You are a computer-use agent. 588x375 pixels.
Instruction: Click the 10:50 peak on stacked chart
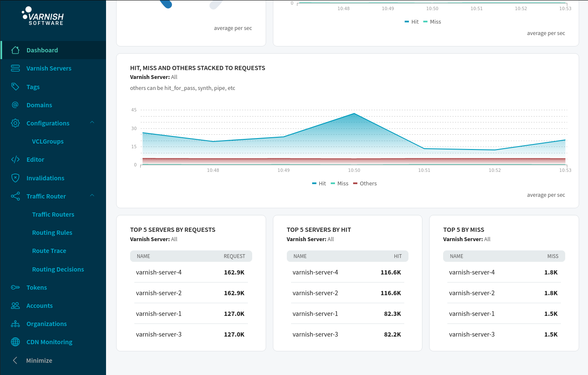point(354,114)
